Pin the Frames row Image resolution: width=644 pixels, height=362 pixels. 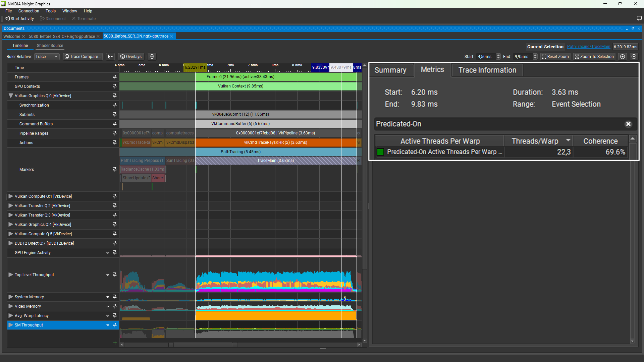[115, 77]
